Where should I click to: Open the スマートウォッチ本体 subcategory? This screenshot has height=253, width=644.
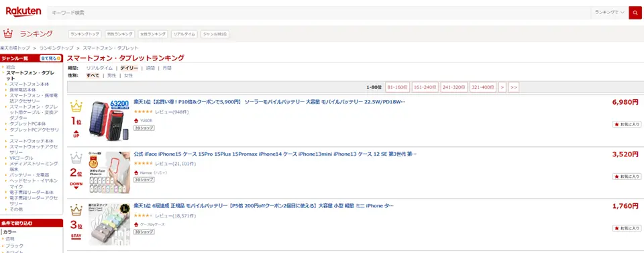click(32, 141)
